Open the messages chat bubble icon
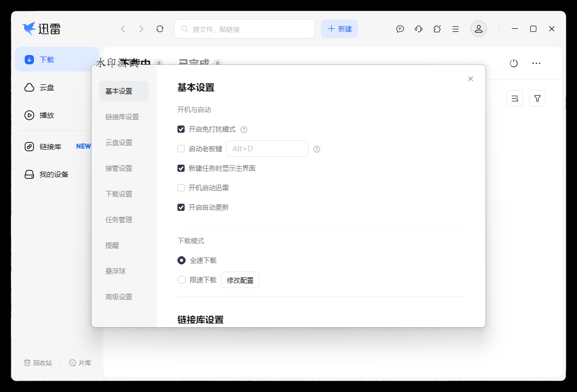Viewport: 577px width, 392px height. 400,29
